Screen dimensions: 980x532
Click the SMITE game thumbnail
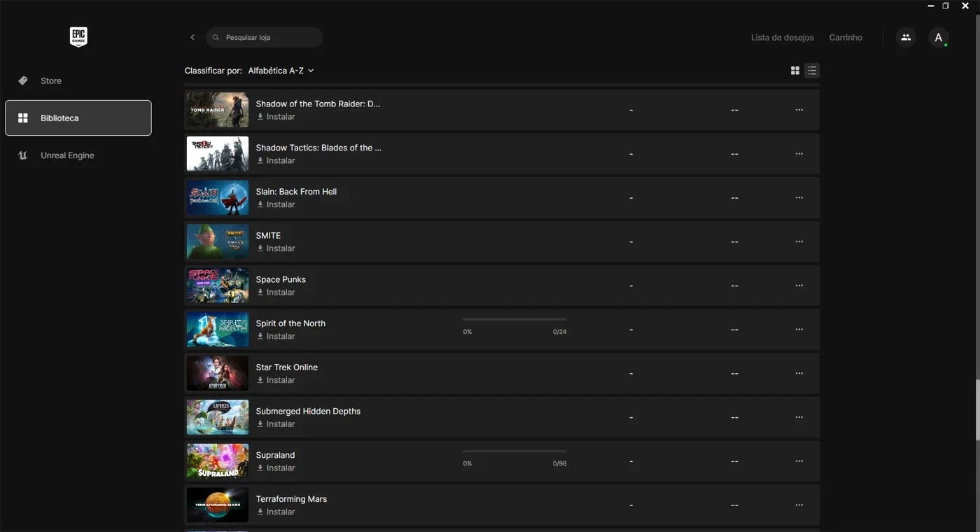tap(218, 241)
